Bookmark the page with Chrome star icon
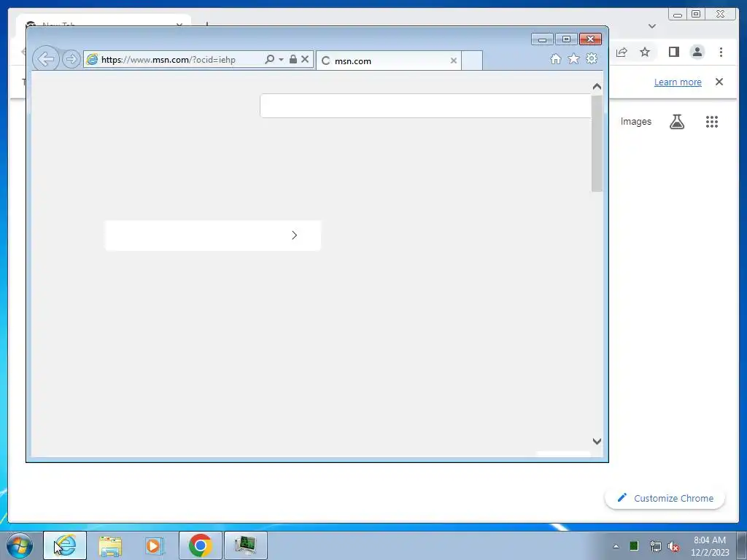The image size is (747, 560). (645, 52)
